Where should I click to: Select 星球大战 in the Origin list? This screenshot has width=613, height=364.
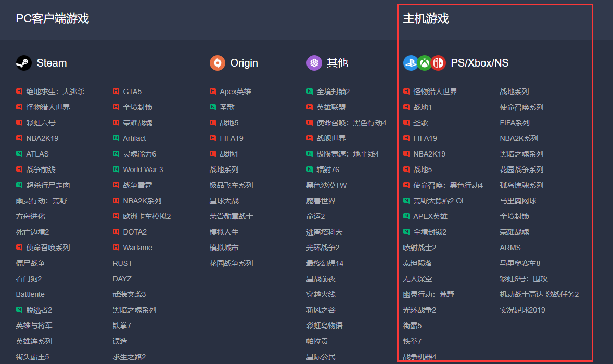point(224,201)
